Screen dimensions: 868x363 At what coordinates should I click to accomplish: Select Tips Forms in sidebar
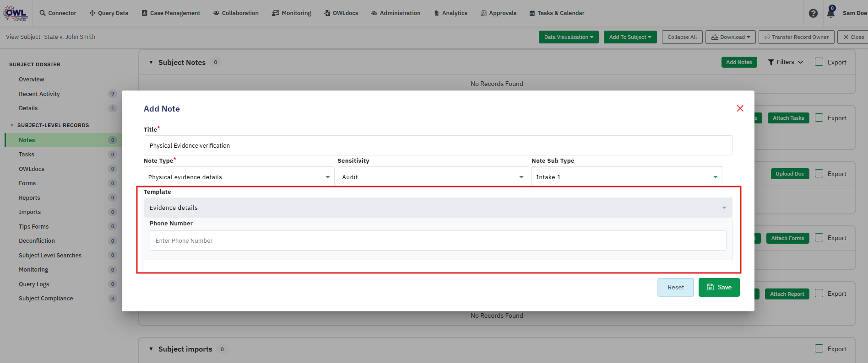click(33, 227)
